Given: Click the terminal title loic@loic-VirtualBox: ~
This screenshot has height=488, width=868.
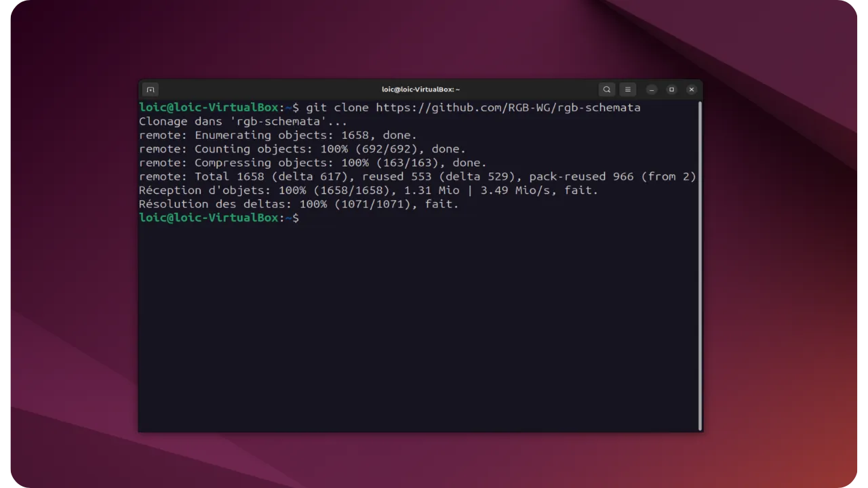Looking at the screenshot, I should 420,89.
